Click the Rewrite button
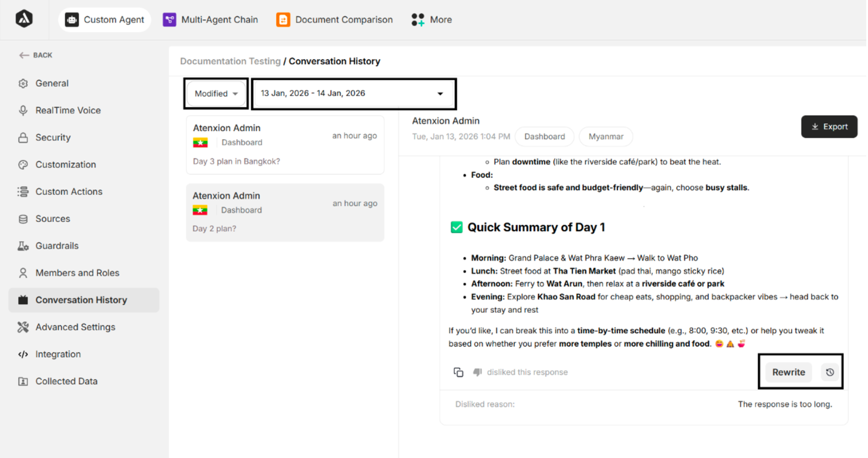Screen dimensions: 868x458 (x=789, y=372)
